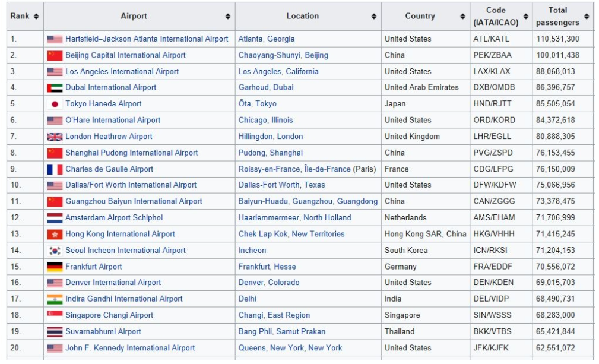This screenshot has height=364, width=599.
Task: Click the Netherlands flag beside Amsterdam Schiphol
Action: tap(55, 218)
